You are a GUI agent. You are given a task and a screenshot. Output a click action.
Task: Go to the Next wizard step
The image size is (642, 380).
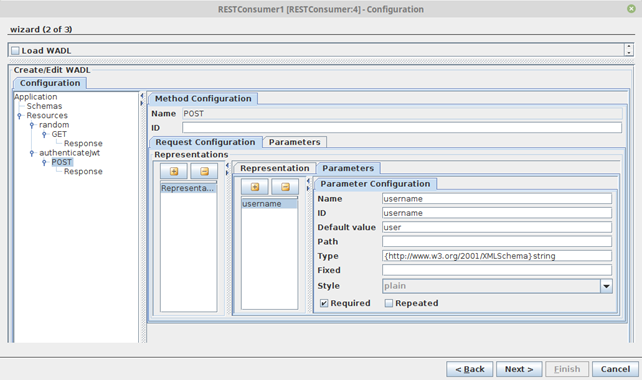(x=519, y=369)
